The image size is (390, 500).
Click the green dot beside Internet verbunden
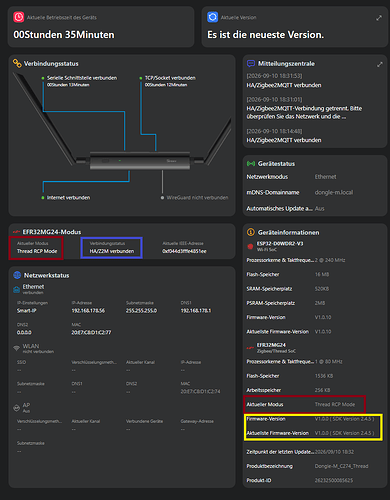click(43, 198)
